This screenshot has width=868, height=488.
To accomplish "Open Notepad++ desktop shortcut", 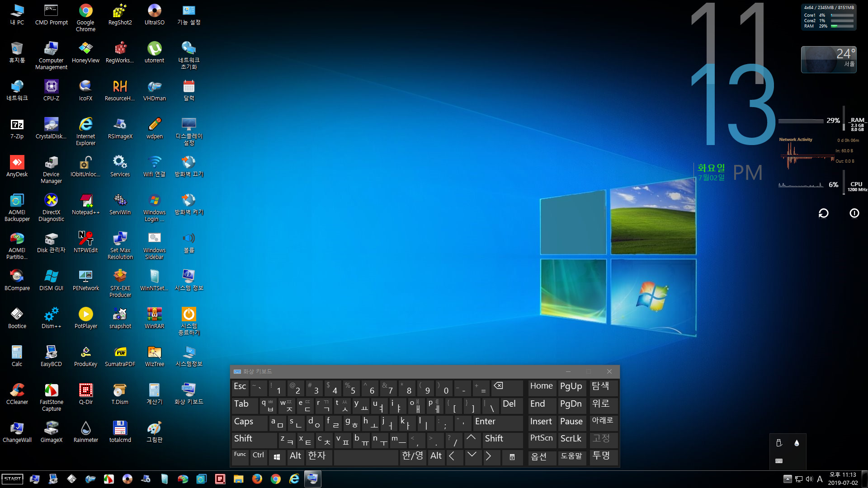I will point(85,204).
